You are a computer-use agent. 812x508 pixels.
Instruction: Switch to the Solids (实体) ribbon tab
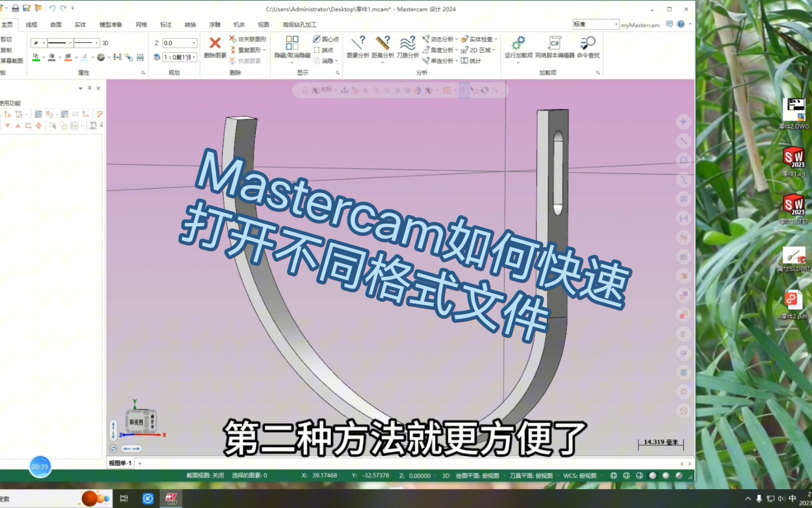(x=80, y=24)
